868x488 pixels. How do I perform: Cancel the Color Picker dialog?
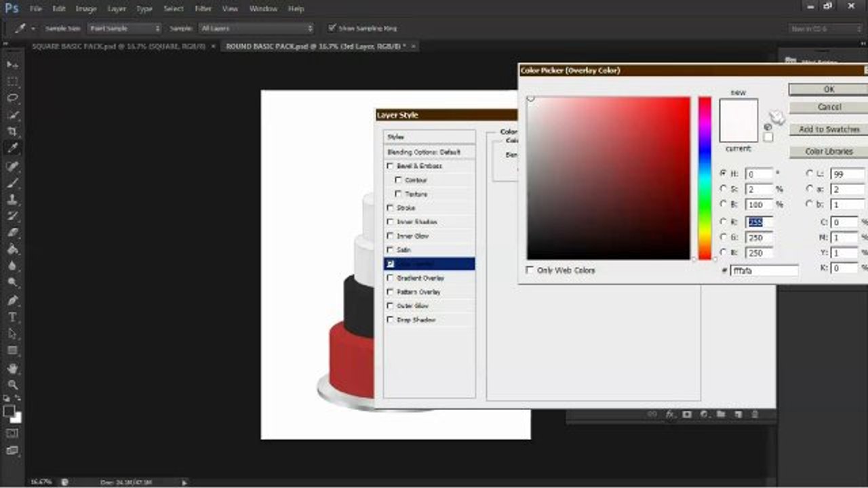[x=829, y=107]
